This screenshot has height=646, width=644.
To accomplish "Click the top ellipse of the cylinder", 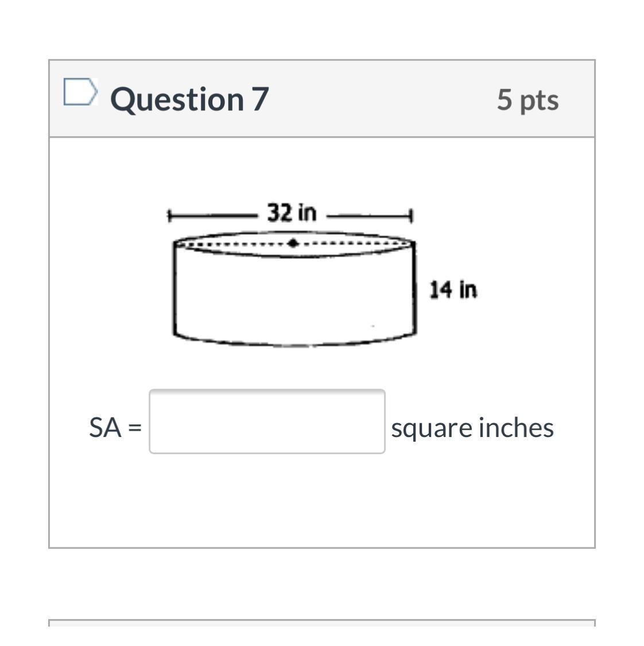I will (x=294, y=244).
